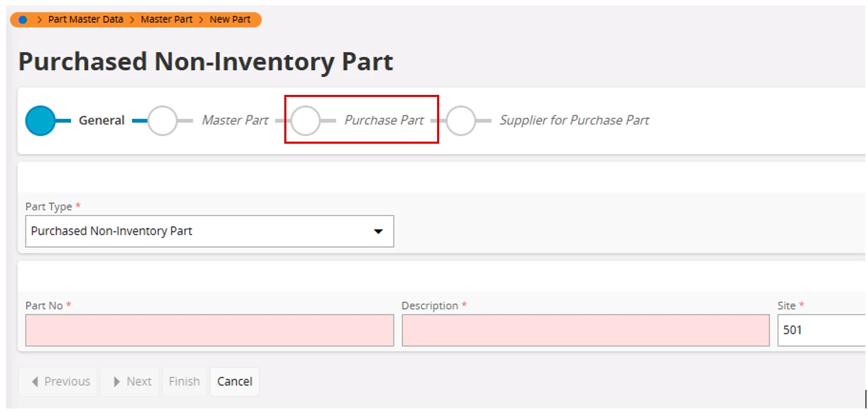This screenshot has width=868, height=416.
Task: Select Supplier for Purchase Part step circle
Action: 461,120
